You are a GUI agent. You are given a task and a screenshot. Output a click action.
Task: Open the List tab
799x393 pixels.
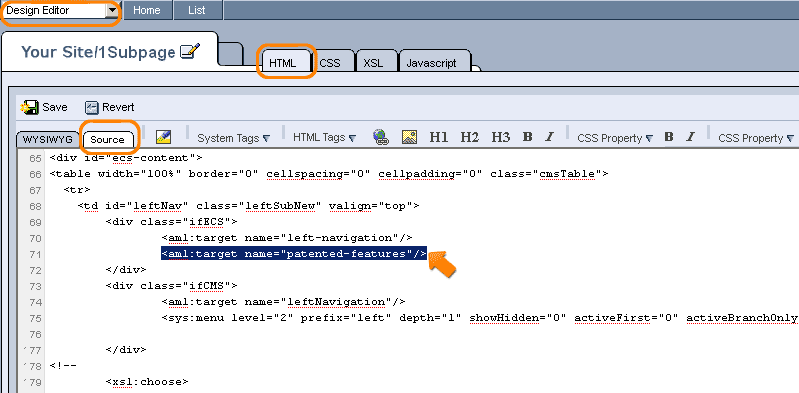197,10
